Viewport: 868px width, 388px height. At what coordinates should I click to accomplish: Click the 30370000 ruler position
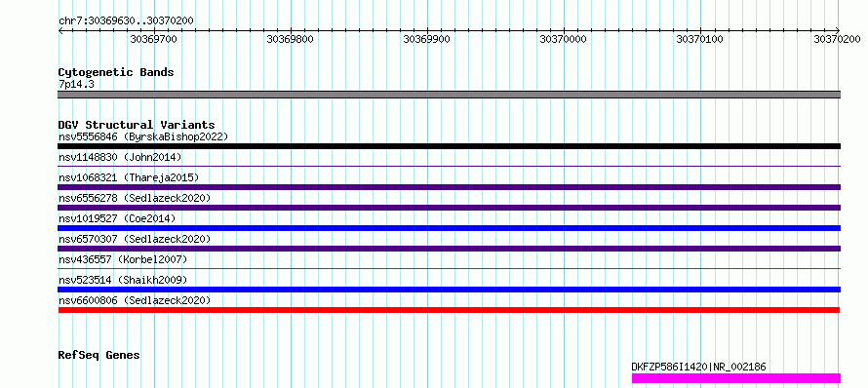point(564,39)
